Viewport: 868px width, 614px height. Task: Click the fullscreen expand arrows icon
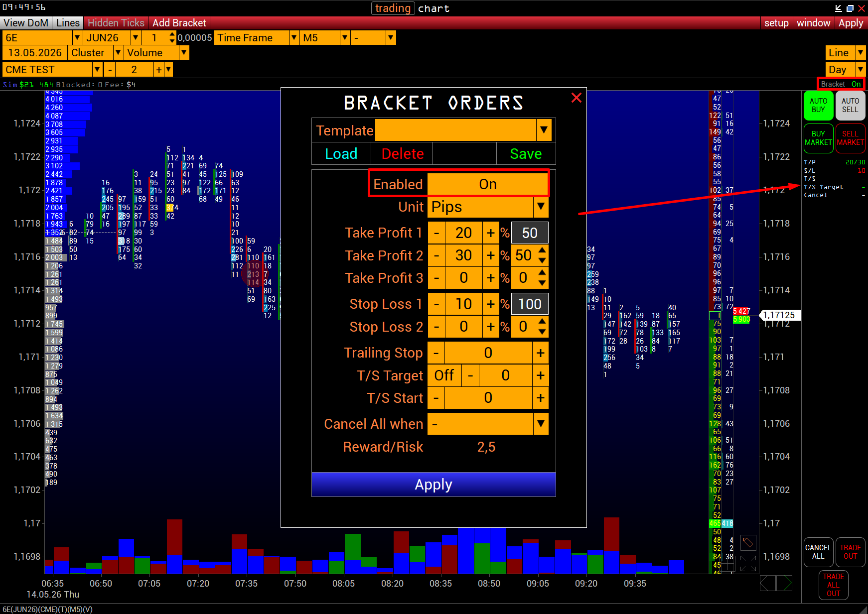(748, 563)
